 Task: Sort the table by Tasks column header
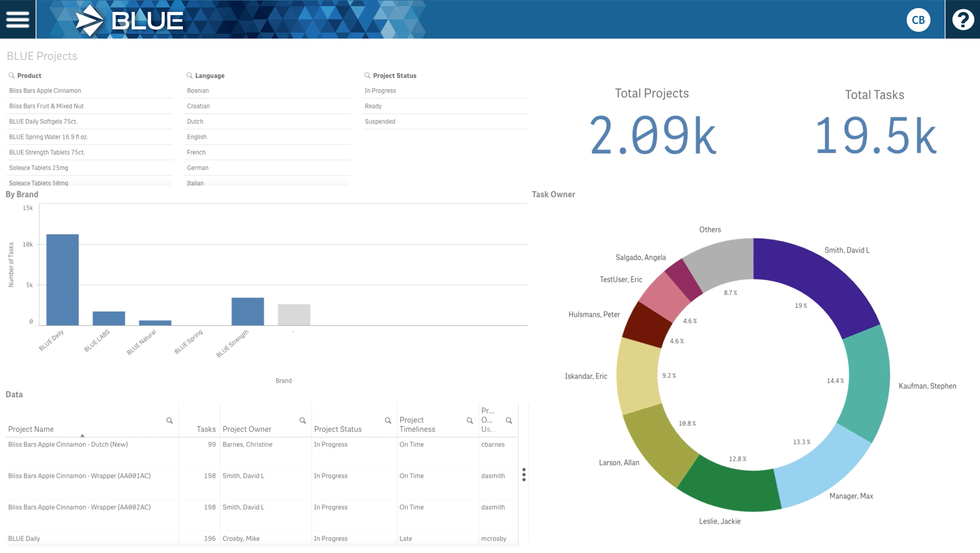click(206, 429)
